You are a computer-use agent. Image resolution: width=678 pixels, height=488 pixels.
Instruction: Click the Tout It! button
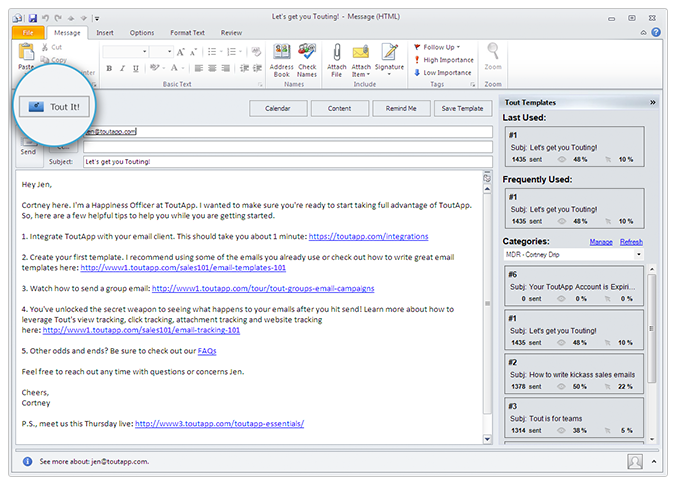tap(54, 107)
